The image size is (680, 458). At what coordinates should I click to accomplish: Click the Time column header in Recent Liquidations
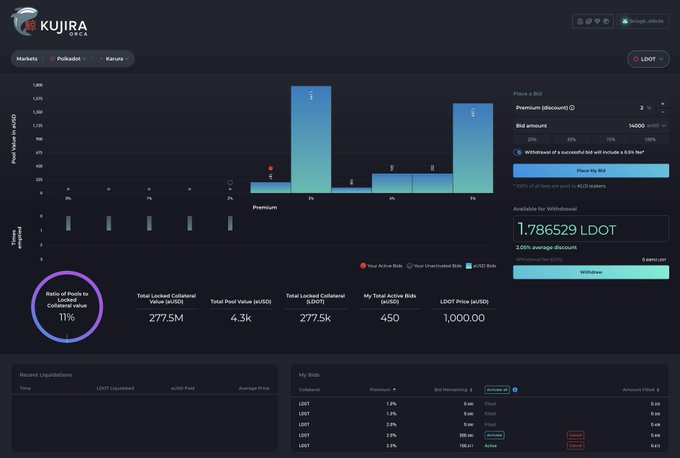[25, 388]
